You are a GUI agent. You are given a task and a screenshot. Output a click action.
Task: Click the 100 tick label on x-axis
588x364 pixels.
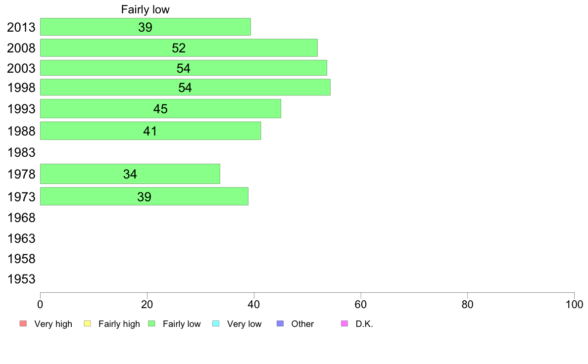[574, 305]
